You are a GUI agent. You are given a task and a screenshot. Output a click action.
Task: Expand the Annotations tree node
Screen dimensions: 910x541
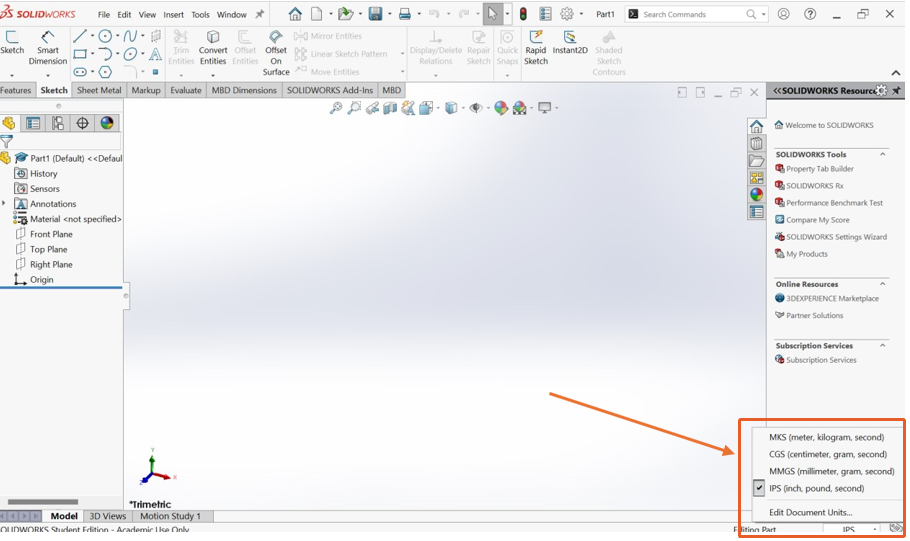[4, 203]
